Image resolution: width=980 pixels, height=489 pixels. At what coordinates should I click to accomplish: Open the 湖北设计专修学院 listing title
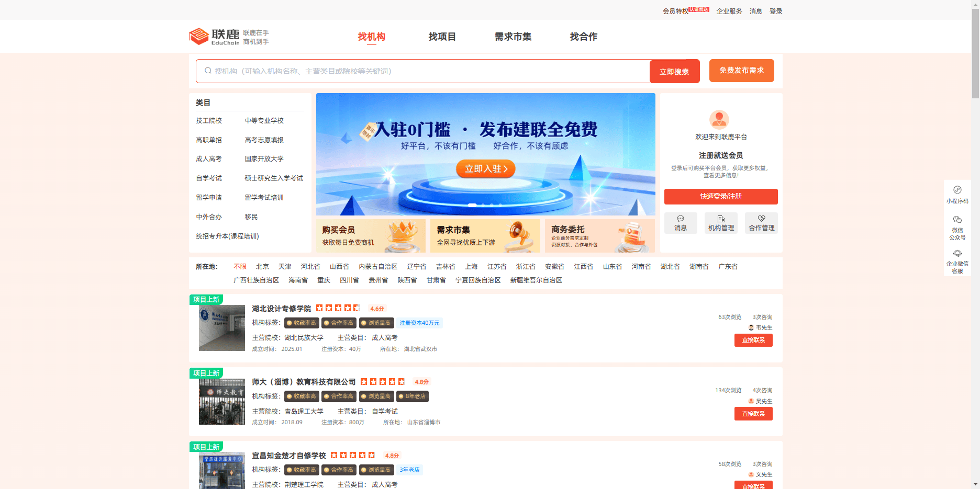point(281,309)
